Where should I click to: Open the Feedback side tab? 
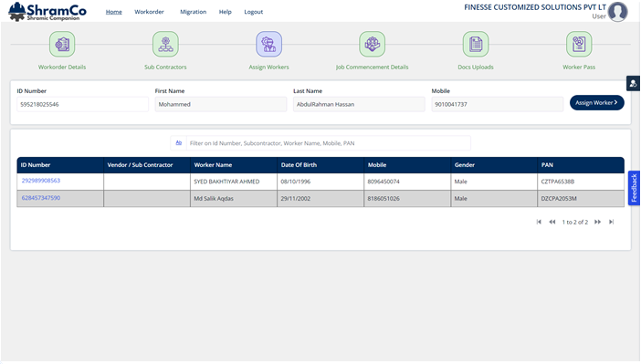pos(634,188)
